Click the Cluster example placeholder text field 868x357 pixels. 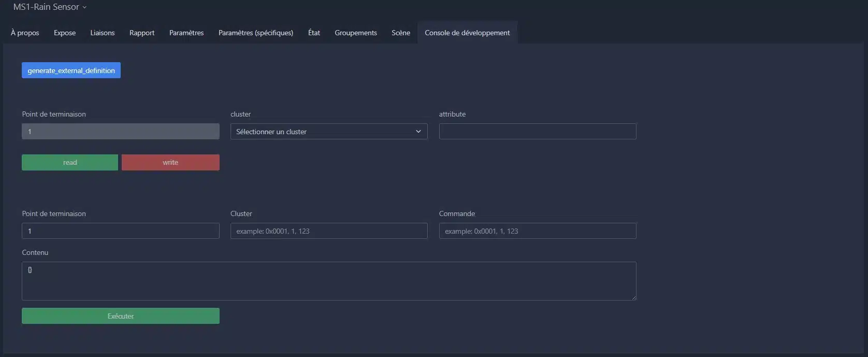tap(329, 231)
